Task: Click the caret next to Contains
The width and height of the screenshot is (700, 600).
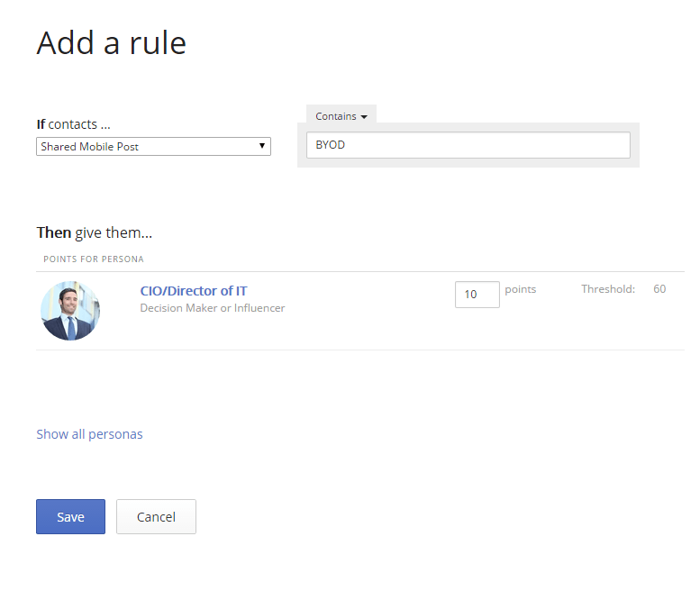Action: pyautogui.click(x=364, y=117)
